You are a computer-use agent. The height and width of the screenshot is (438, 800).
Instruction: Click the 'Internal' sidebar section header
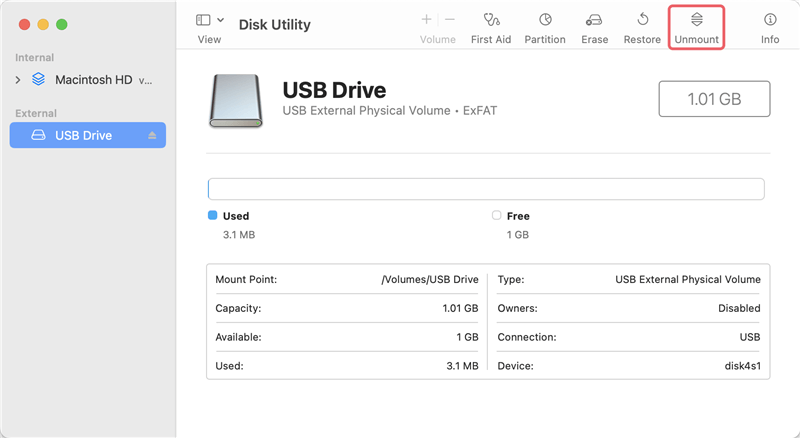[x=35, y=58]
